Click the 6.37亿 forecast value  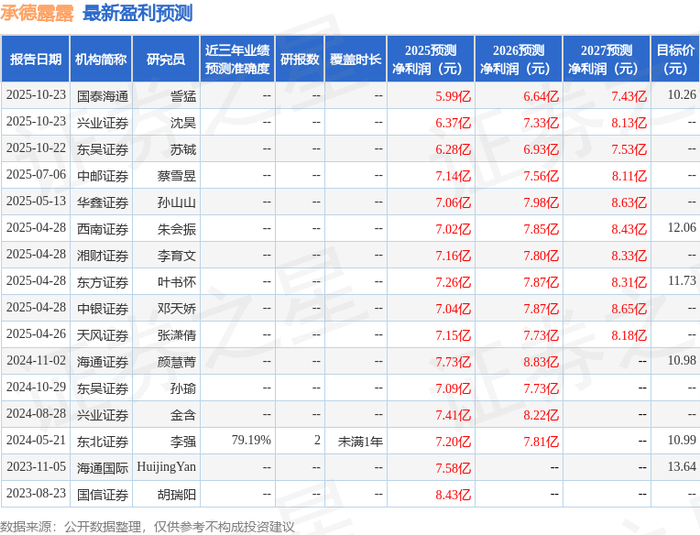tap(453, 122)
